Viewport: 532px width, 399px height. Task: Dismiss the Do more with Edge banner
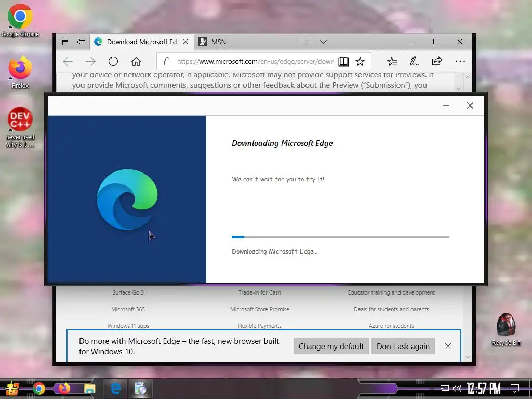pyautogui.click(x=448, y=346)
